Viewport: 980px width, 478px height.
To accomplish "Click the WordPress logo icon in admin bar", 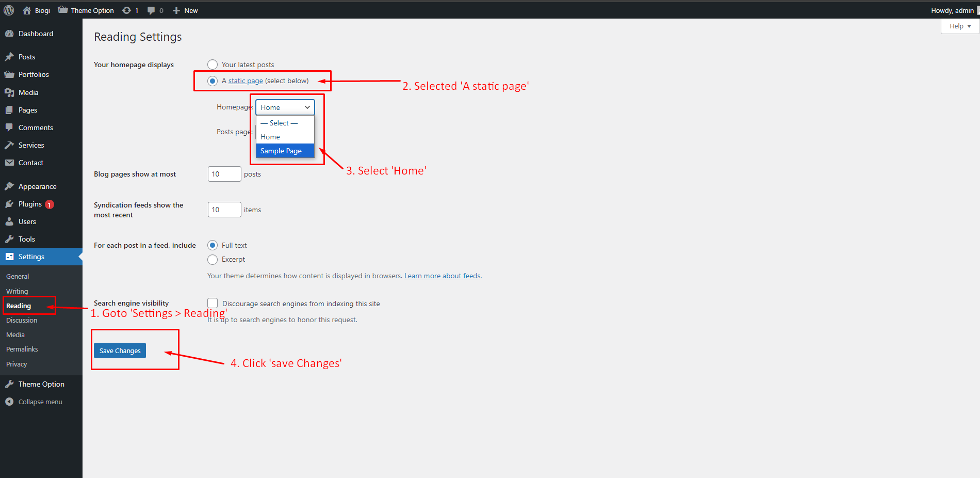I will [x=9, y=10].
